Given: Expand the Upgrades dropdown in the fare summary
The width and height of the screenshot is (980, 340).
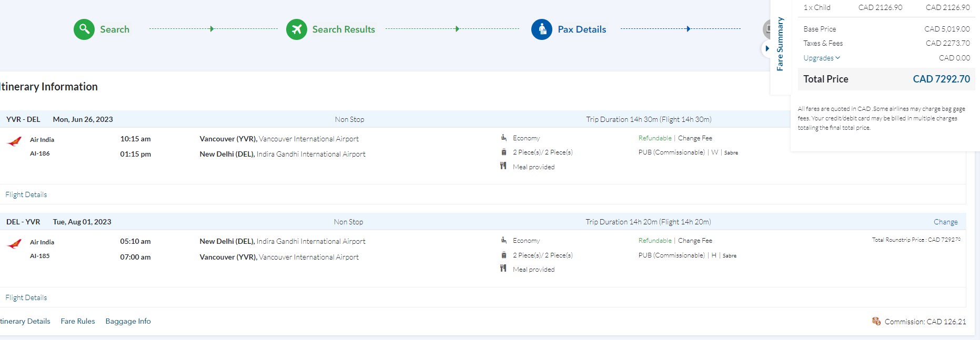Looking at the screenshot, I should [x=822, y=58].
